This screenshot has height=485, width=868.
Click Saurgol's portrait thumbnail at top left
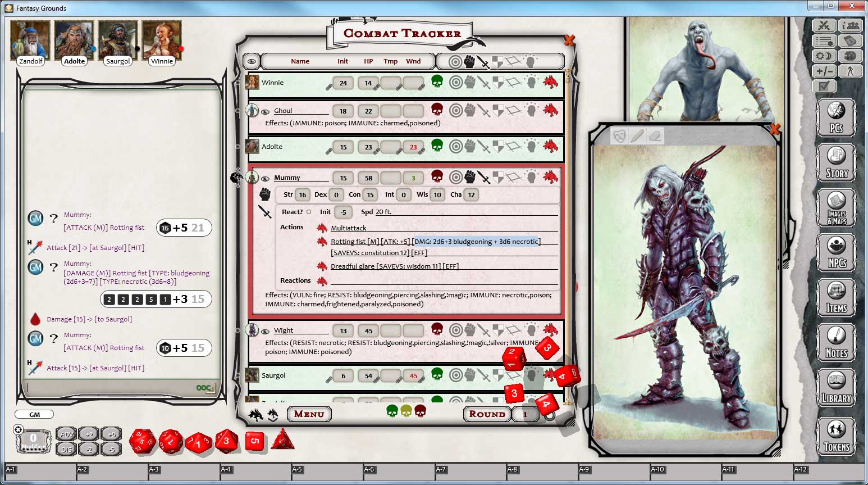[x=117, y=39]
